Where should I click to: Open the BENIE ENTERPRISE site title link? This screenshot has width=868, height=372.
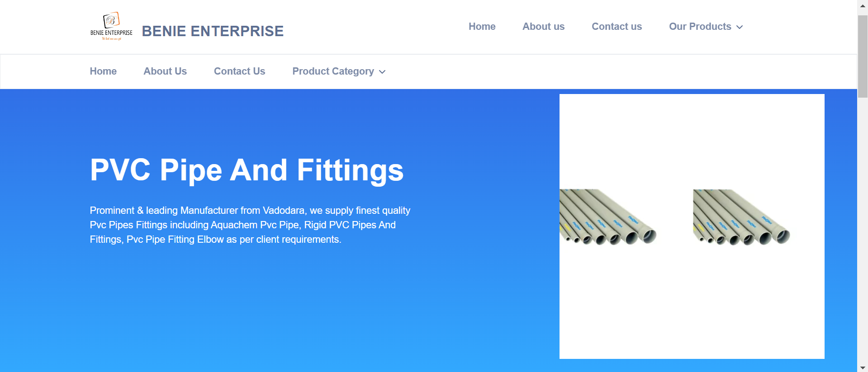click(x=213, y=31)
